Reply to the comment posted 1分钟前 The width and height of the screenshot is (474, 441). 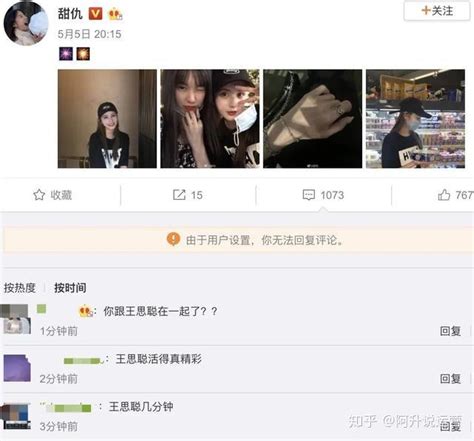tap(450, 331)
